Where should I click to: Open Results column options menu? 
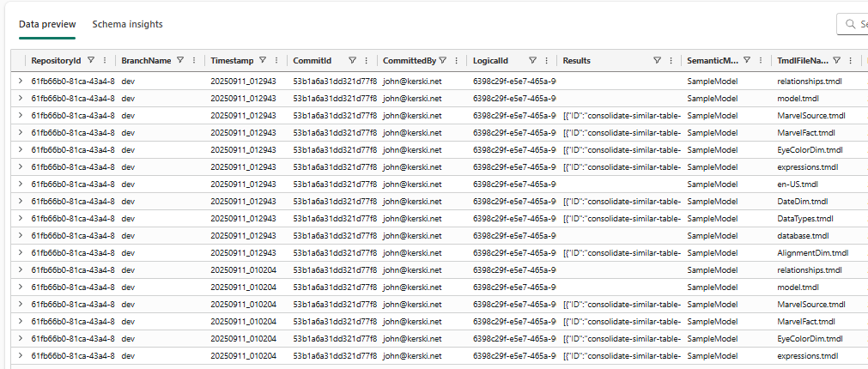[671, 61]
